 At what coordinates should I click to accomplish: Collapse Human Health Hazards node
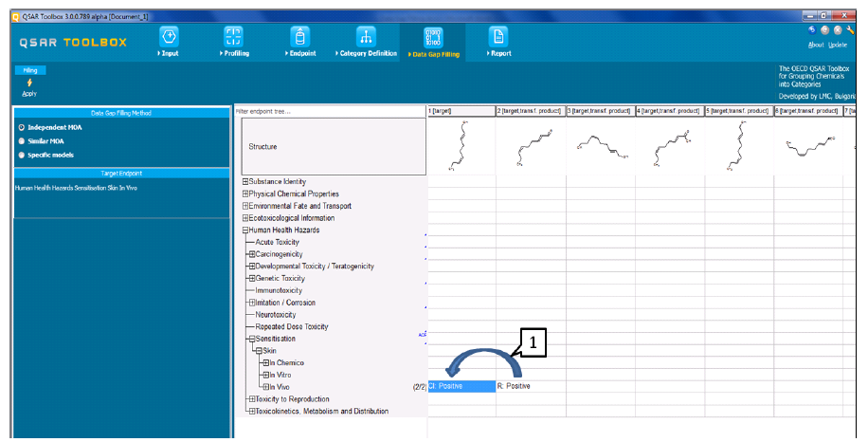point(245,230)
